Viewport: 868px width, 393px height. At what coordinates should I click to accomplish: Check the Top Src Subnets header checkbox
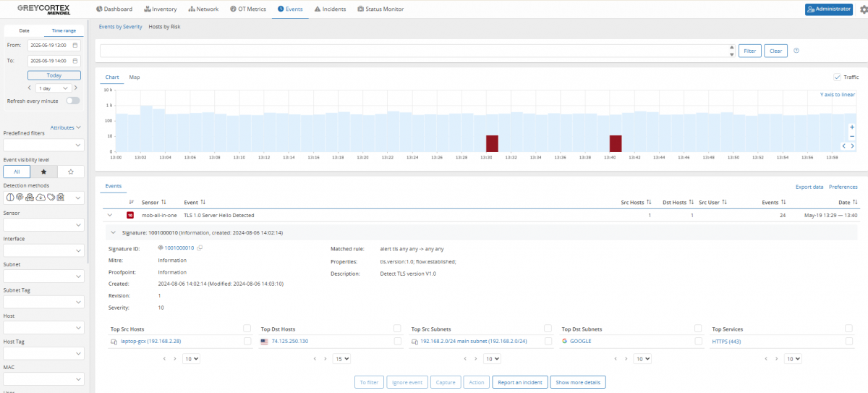click(548, 328)
